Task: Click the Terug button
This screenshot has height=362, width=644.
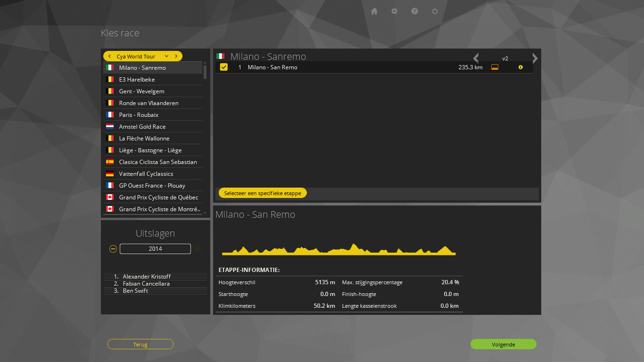Action: tap(140, 345)
